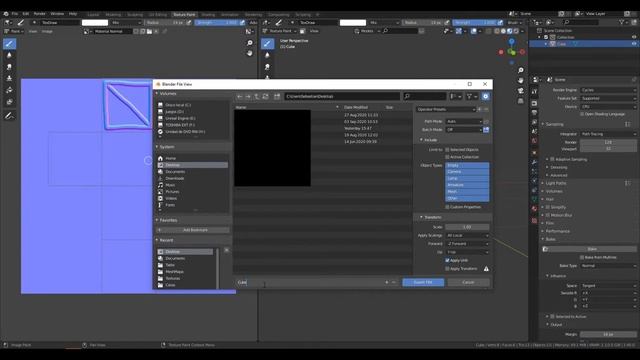Hide the Cube object in outliner

(634, 44)
